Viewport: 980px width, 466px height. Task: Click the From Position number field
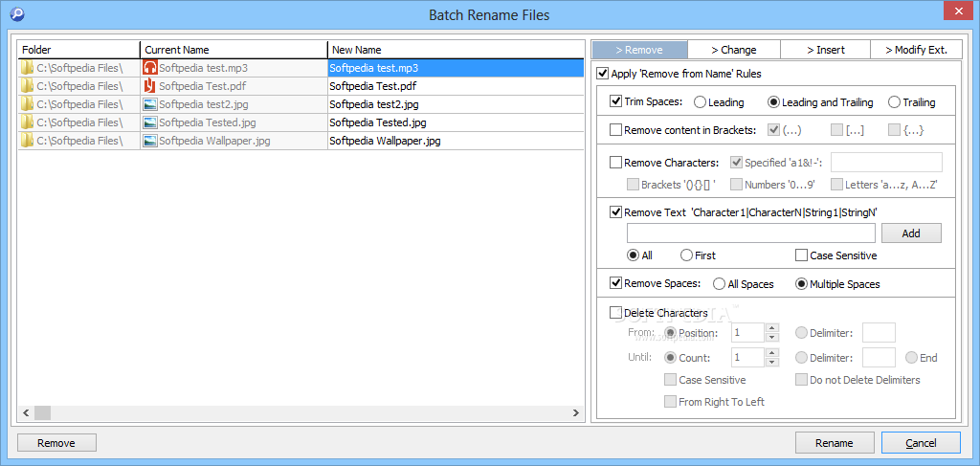748,332
